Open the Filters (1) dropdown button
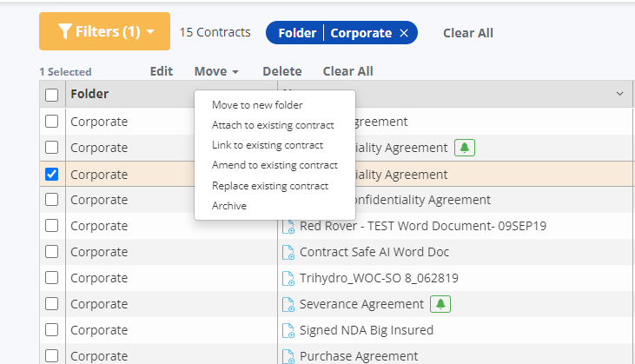The width and height of the screenshot is (635, 364). 104,31
